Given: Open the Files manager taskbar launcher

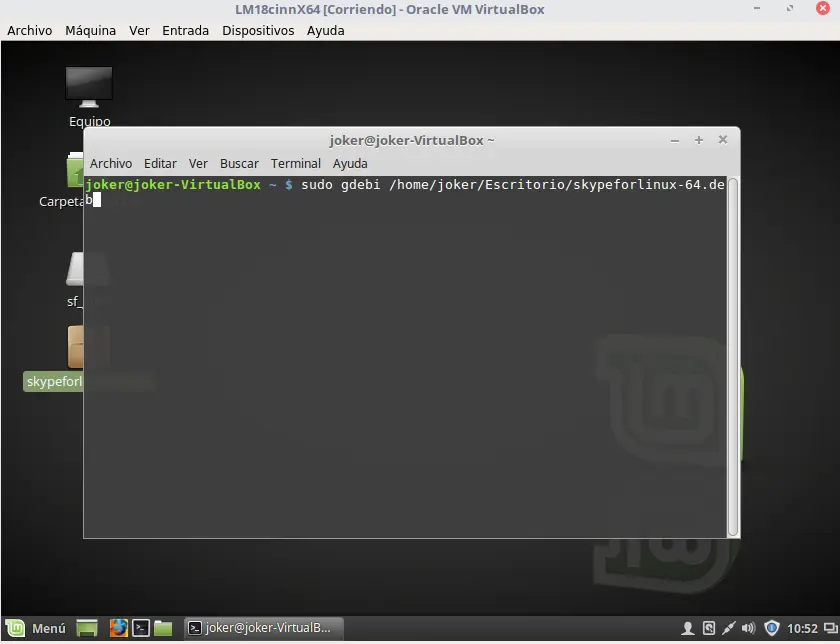Looking at the screenshot, I should (163, 628).
